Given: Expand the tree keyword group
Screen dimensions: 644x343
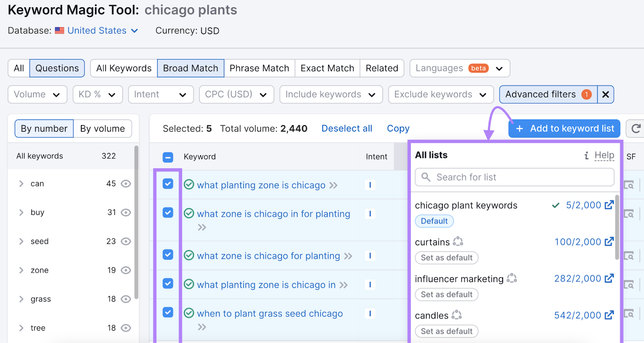Looking at the screenshot, I should 21,328.
